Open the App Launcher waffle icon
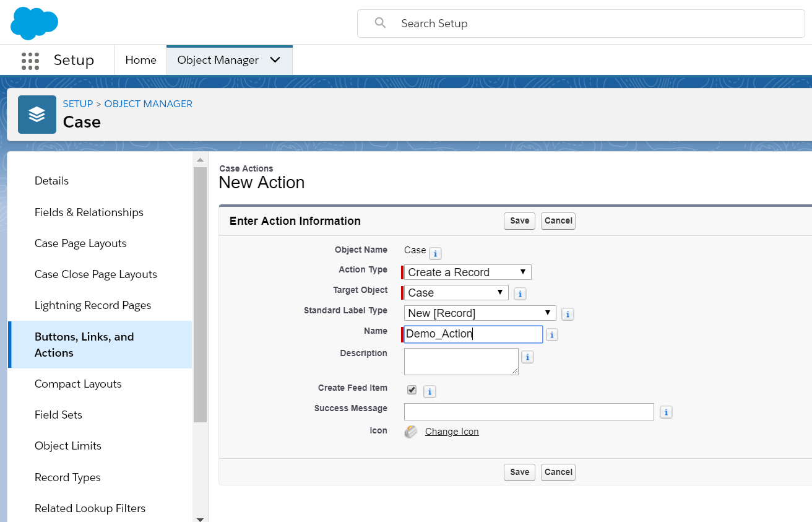The height and width of the screenshot is (522, 812). pos(29,60)
